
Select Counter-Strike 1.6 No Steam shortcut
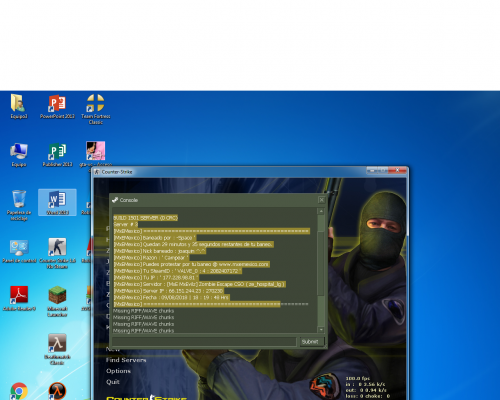[x=57, y=253]
